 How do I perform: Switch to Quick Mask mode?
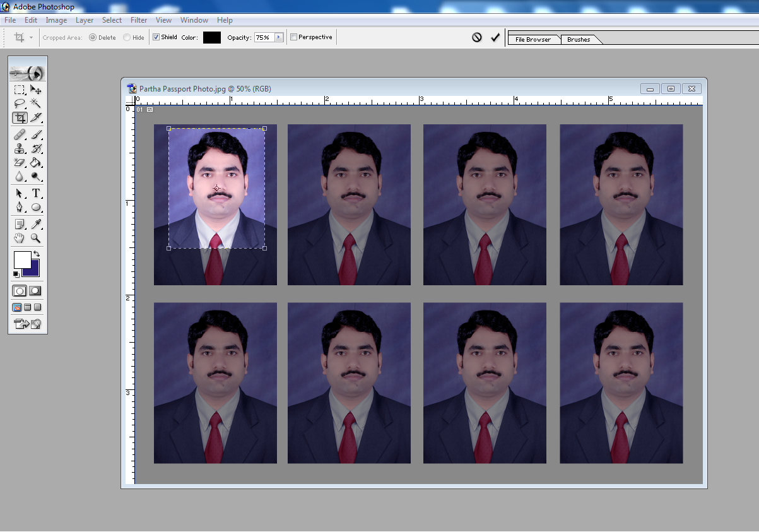pyautogui.click(x=33, y=291)
